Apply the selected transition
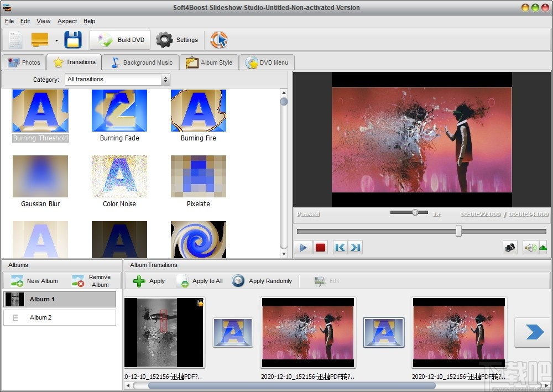This screenshot has width=553, height=392. click(148, 281)
